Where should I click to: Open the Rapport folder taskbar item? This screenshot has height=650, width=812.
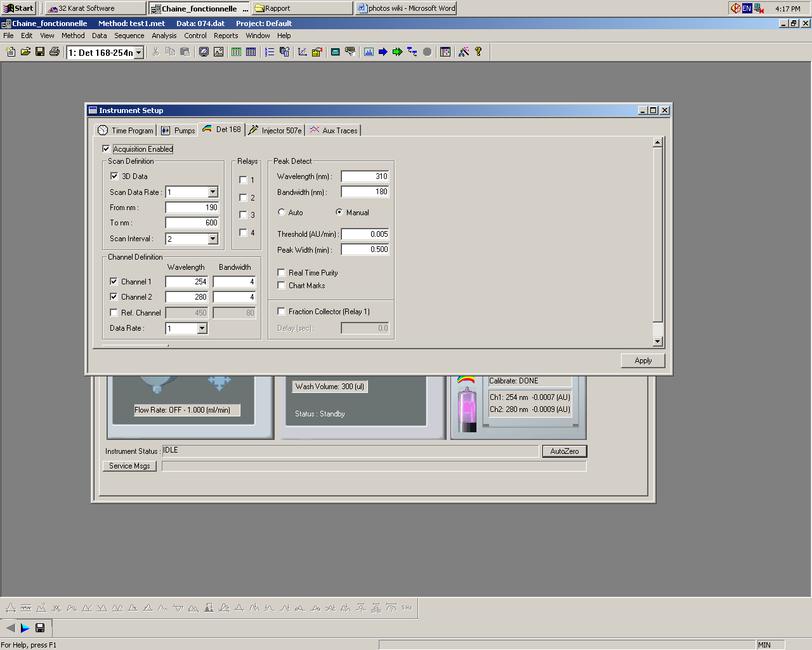pyautogui.click(x=303, y=8)
